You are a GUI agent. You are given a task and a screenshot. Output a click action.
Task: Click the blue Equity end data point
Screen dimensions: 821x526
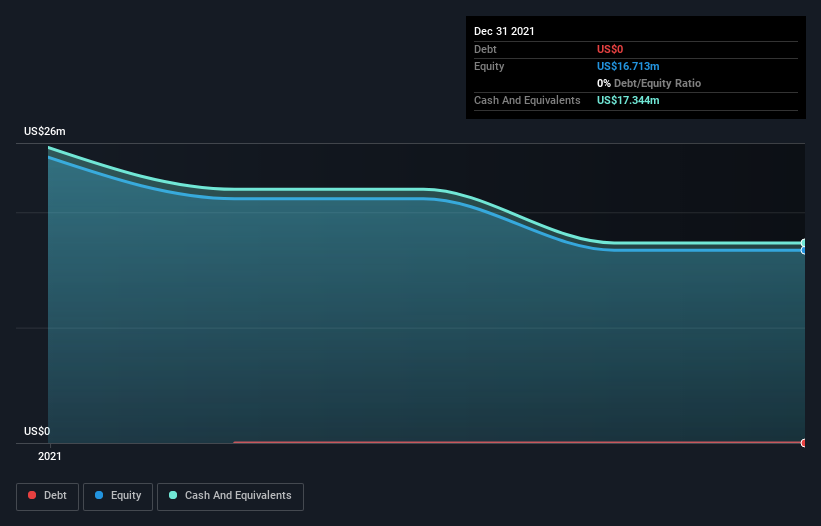804,251
